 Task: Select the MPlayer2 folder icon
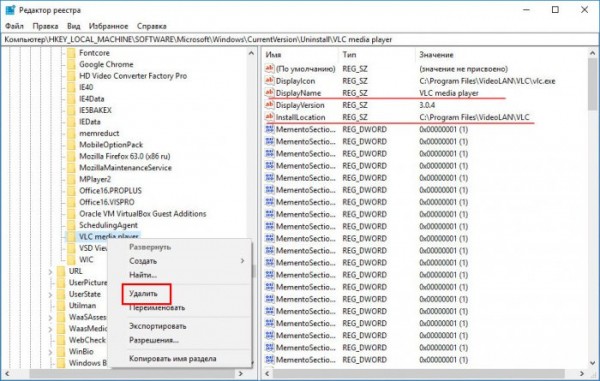point(71,179)
